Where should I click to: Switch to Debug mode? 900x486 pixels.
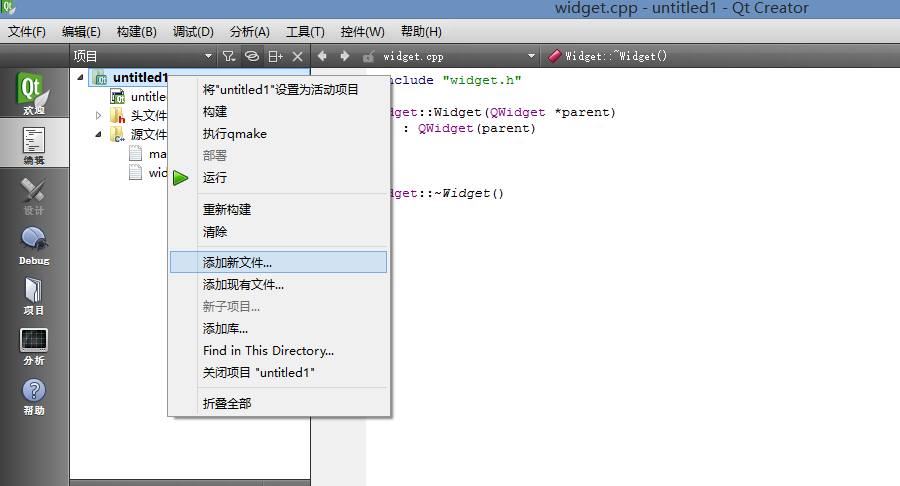click(34, 246)
